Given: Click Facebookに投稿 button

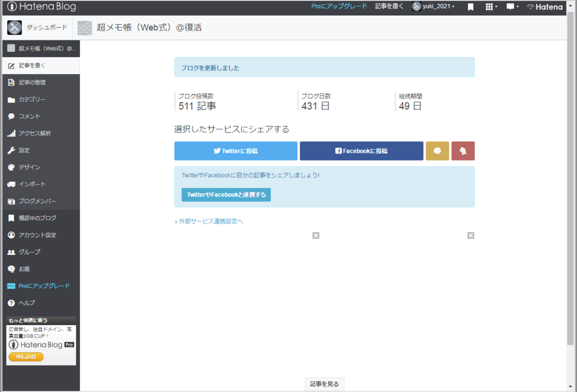Looking at the screenshot, I should 361,151.
